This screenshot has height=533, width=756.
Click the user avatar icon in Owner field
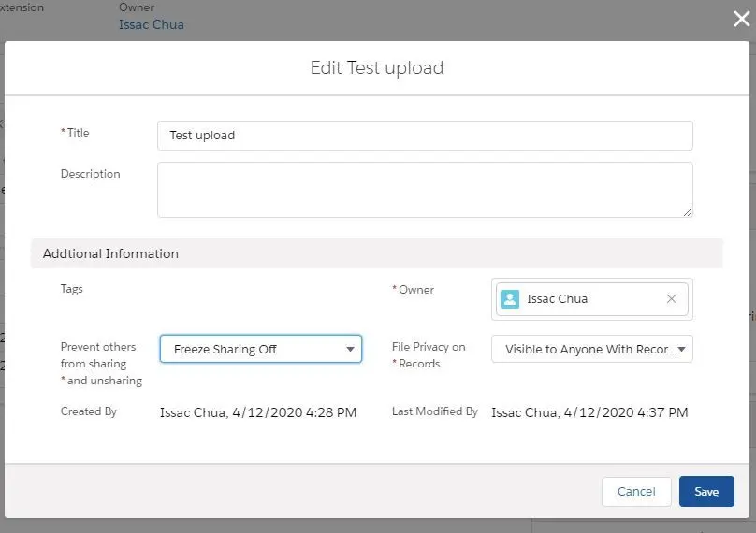(x=510, y=299)
